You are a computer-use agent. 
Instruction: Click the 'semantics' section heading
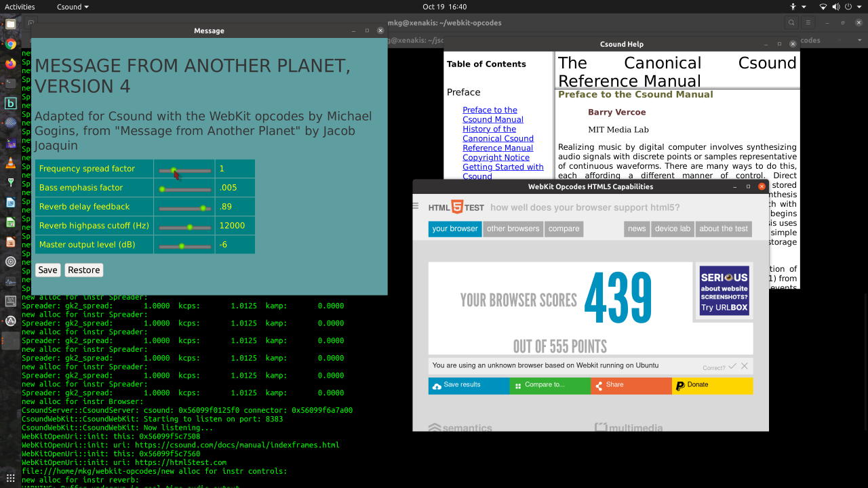pos(460,427)
